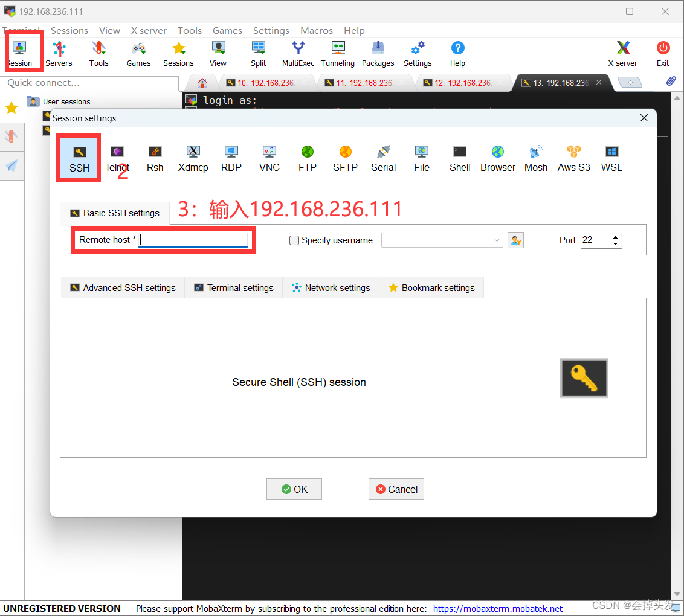
Task: Select the File session type
Action: [421, 159]
